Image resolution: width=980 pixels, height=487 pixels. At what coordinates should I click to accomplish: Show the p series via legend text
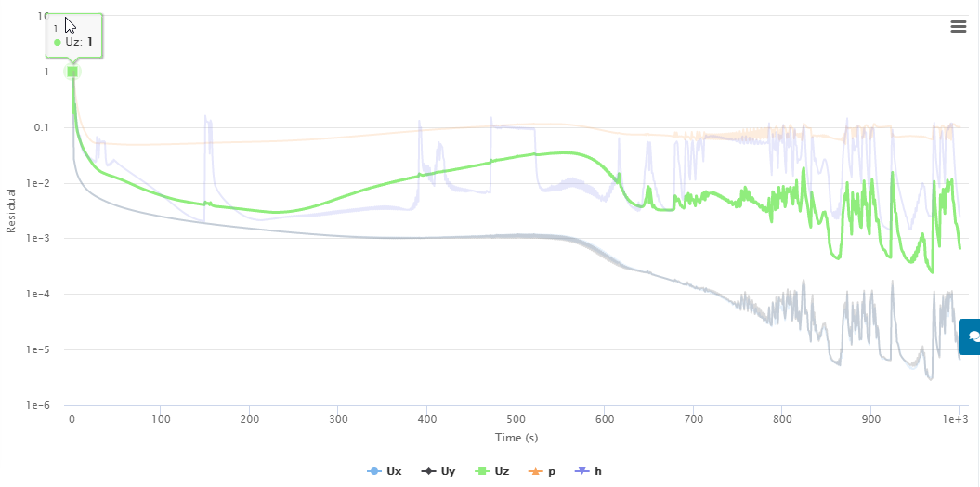pyautogui.click(x=552, y=471)
